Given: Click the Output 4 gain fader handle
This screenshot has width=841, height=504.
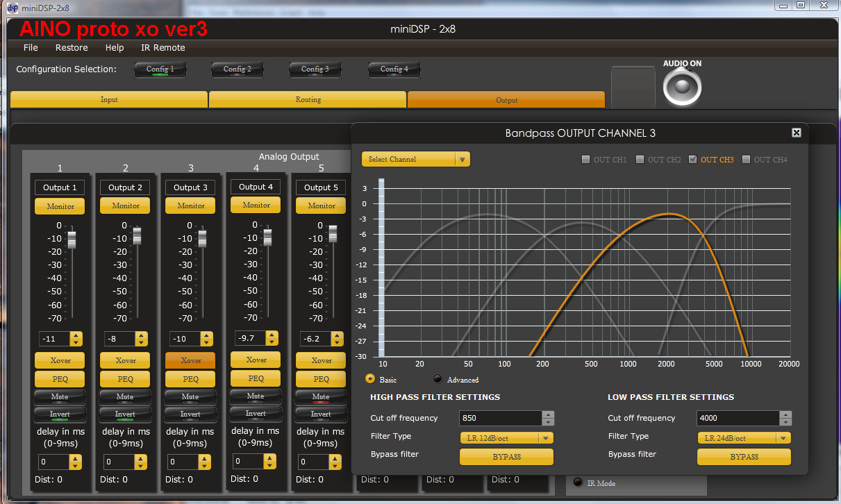Looking at the screenshot, I should coord(267,237).
